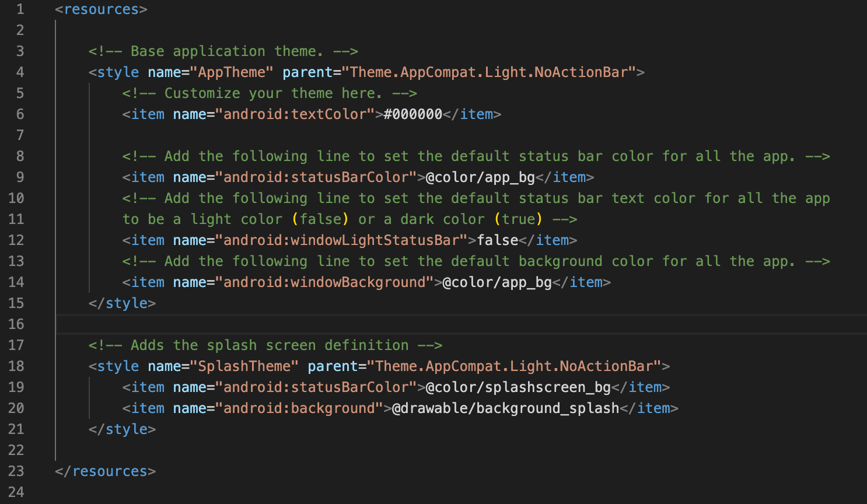Click the 'Adds the splash screen definition' comment
Viewport: 867px width, 504px height.
265,345
